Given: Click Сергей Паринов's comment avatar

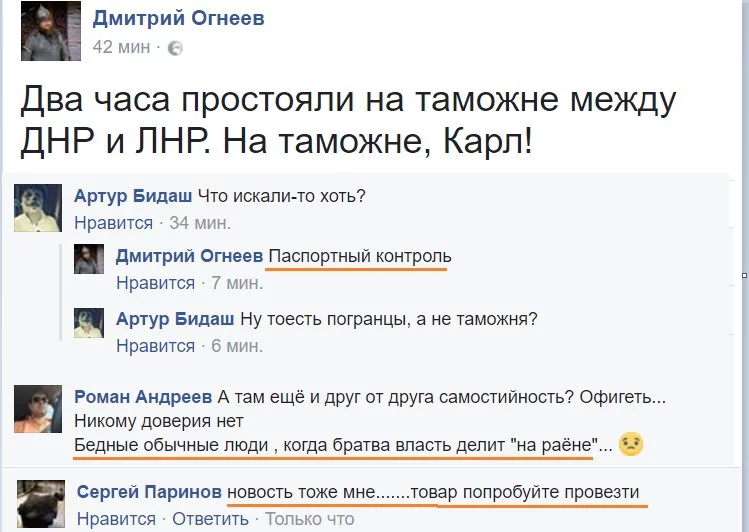Looking at the screenshot, I should (x=41, y=503).
